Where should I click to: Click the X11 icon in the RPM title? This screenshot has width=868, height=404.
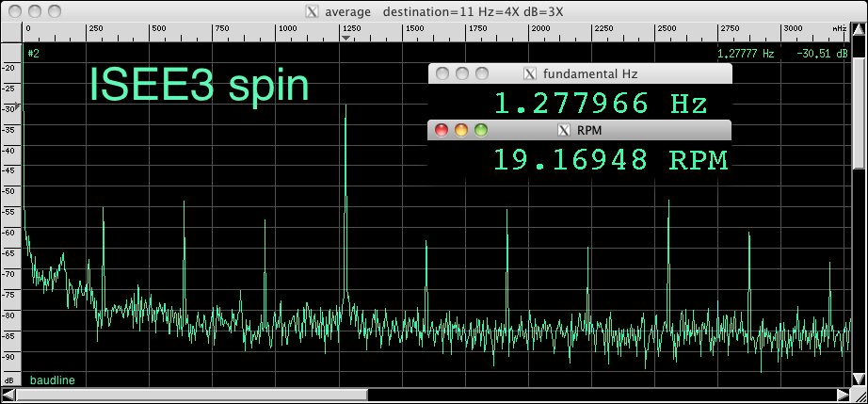click(564, 131)
